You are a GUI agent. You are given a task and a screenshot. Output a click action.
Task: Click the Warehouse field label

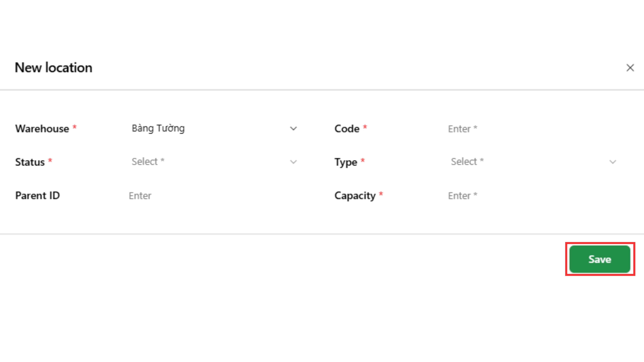42,129
